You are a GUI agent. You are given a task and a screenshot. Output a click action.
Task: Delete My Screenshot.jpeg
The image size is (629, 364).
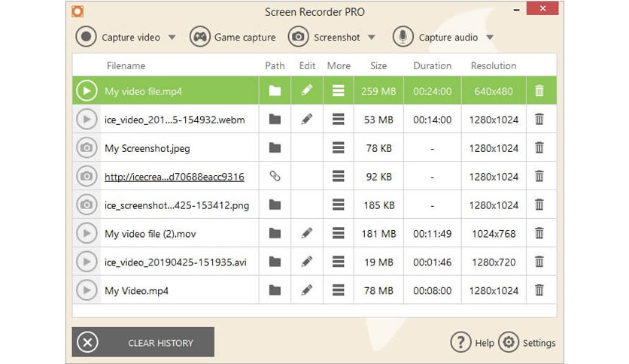pyautogui.click(x=539, y=147)
